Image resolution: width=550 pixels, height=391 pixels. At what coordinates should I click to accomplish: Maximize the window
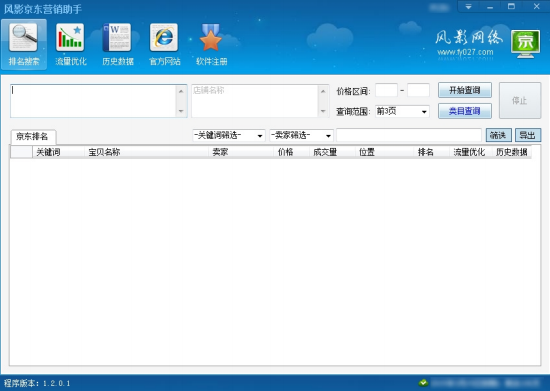point(511,6)
